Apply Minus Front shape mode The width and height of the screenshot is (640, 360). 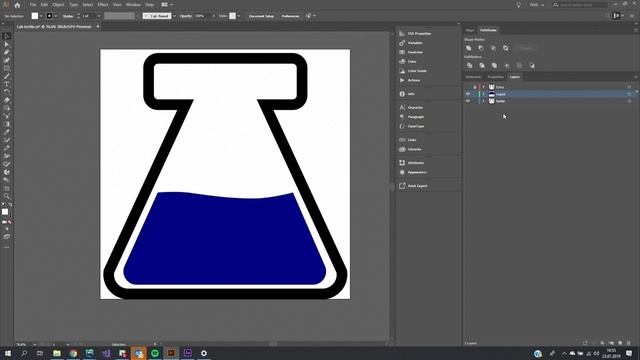(481, 48)
